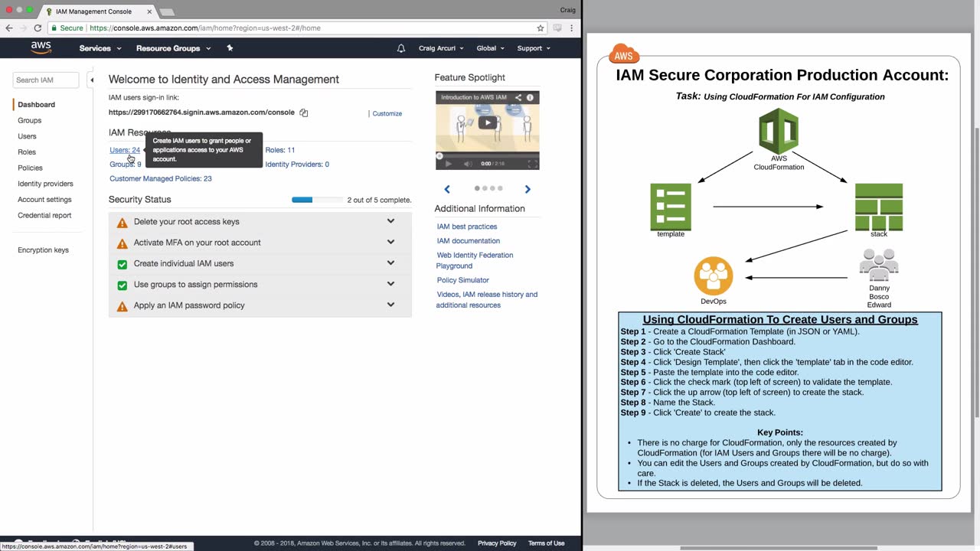Open IAM best practices link
980x551 pixels.
pos(467,227)
